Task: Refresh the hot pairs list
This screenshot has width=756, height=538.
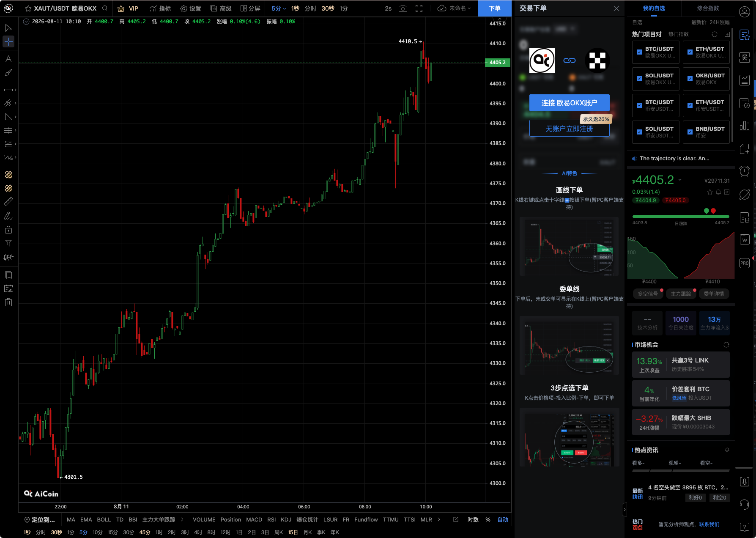Action: [x=715, y=34]
